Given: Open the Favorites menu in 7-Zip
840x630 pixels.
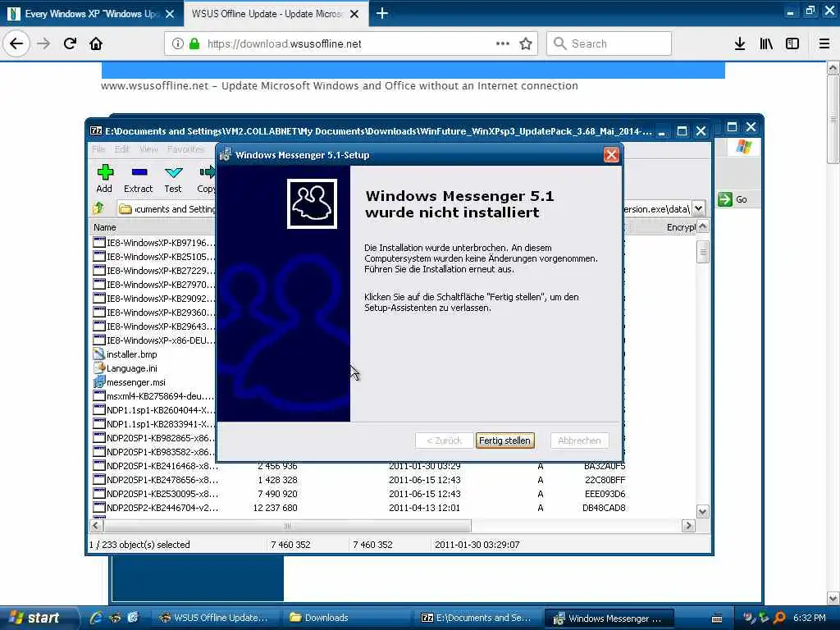Looking at the screenshot, I should tap(185, 149).
